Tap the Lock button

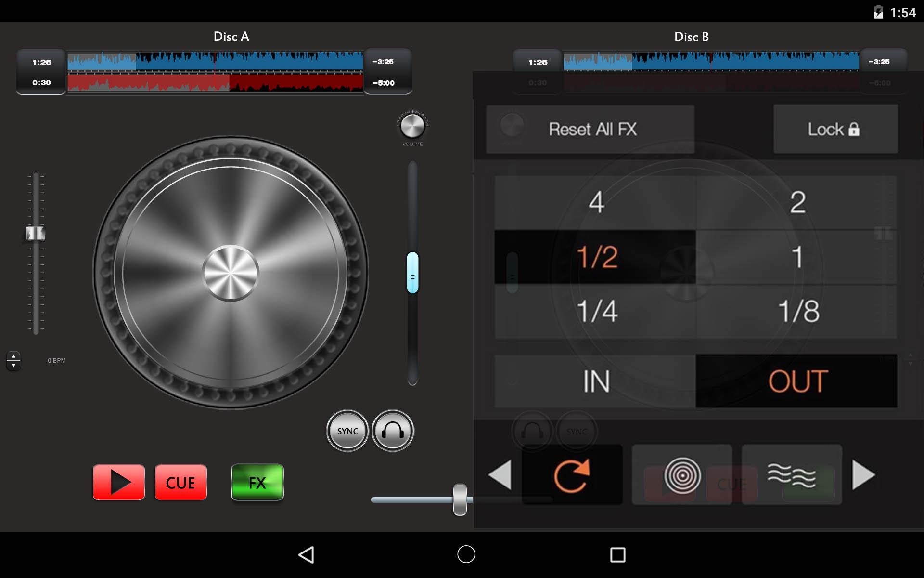pos(835,129)
